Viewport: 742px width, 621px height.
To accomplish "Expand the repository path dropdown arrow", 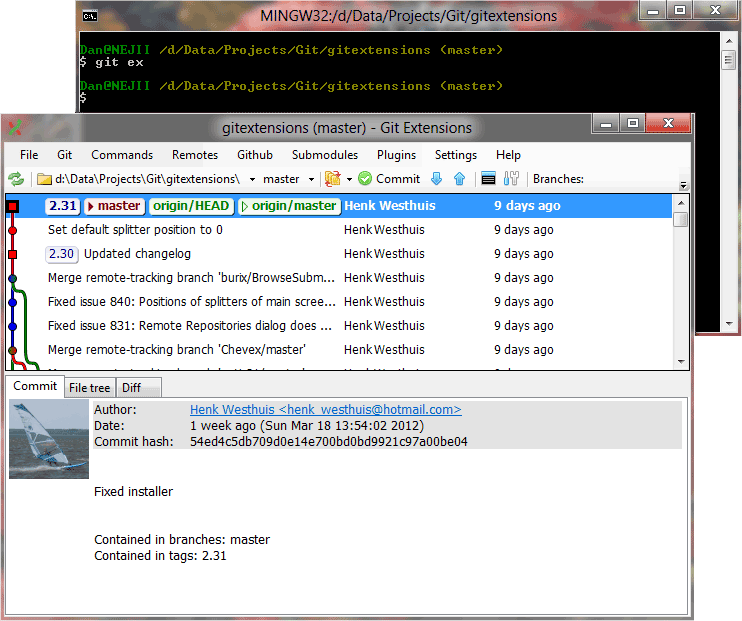I will [252, 179].
